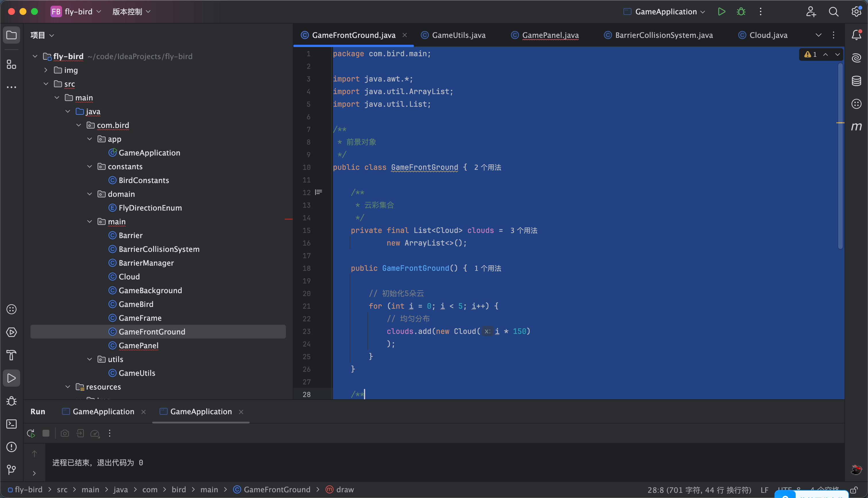This screenshot has width=868, height=498.
Task: Click the yellow warning stripe marker
Action: (840, 123)
